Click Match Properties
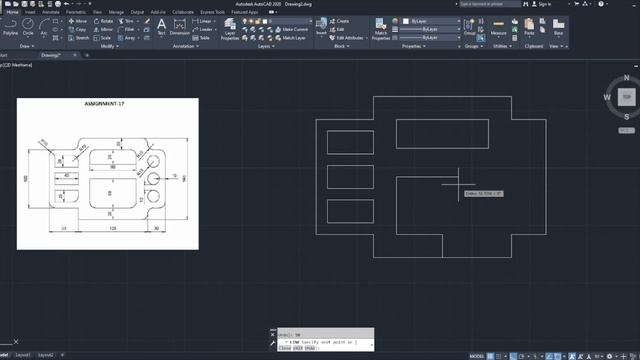This screenshot has height=360, width=640. tap(381, 29)
